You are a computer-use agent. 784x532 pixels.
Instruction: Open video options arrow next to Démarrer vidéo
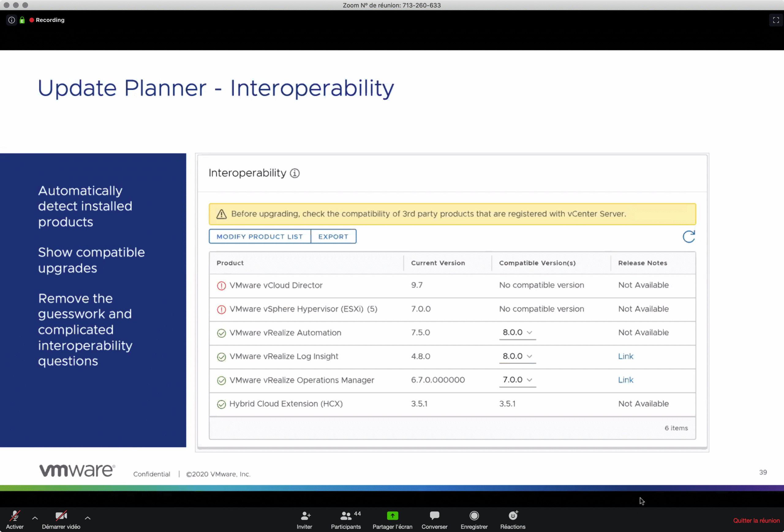tap(87, 518)
